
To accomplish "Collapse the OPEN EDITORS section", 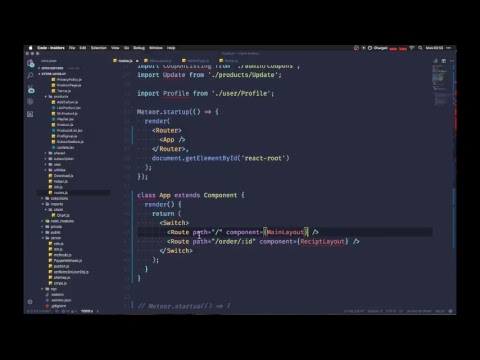I will point(53,68).
